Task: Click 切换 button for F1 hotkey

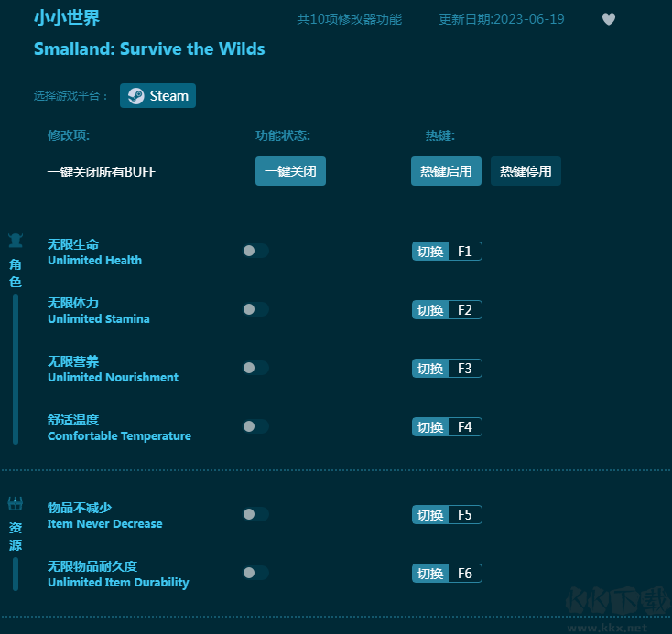Action: click(430, 252)
